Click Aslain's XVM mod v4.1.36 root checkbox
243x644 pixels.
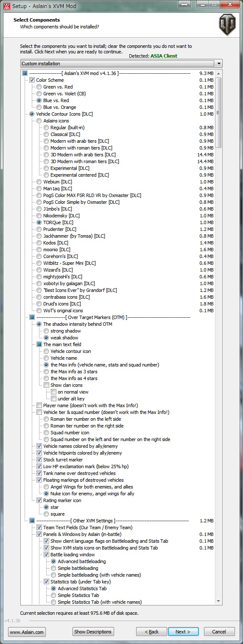tap(25, 73)
